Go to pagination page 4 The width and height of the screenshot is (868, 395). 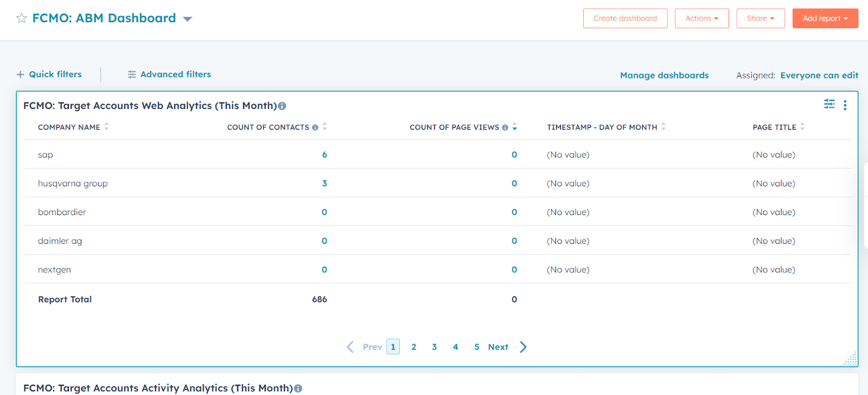point(456,347)
